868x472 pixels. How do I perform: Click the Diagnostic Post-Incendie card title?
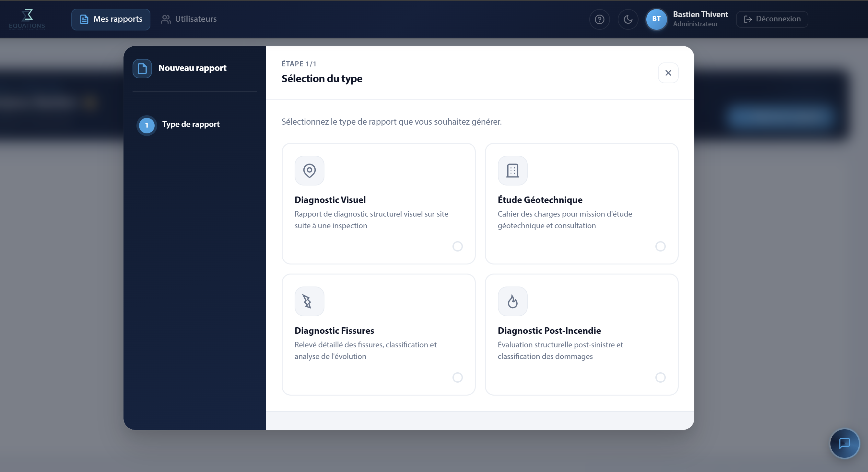click(549, 330)
